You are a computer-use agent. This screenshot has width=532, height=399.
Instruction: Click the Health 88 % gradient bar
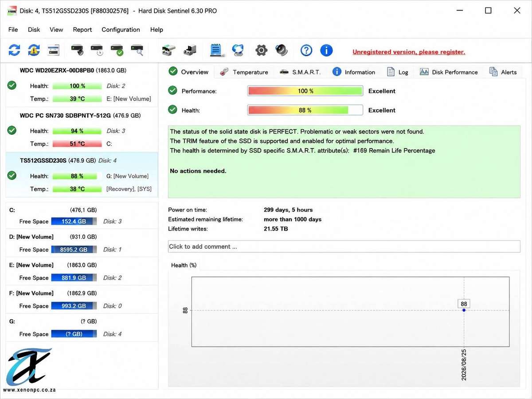click(x=305, y=110)
